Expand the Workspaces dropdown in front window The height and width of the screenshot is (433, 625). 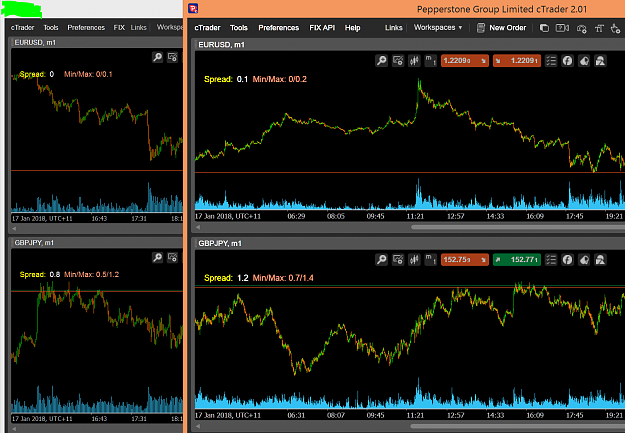pos(438,28)
